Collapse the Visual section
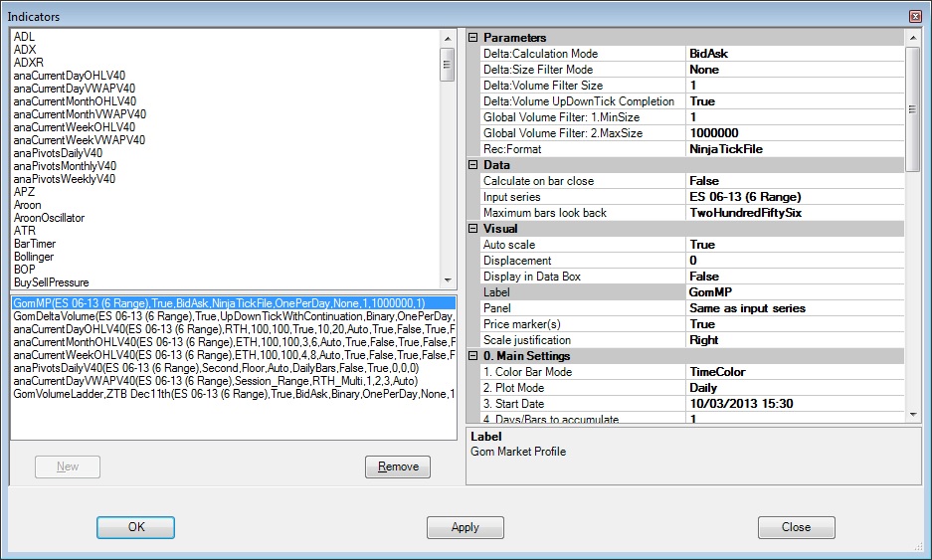This screenshot has width=932, height=560. click(473, 229)
